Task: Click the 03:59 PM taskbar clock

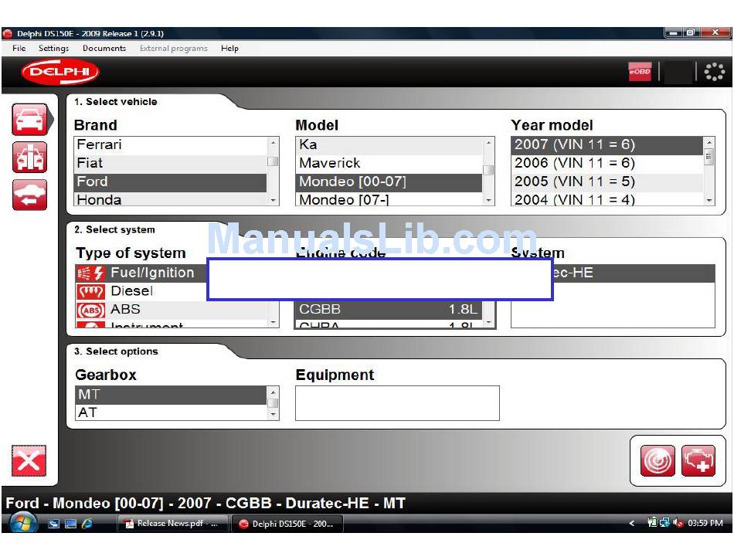Action: click(x=705, y=523)
